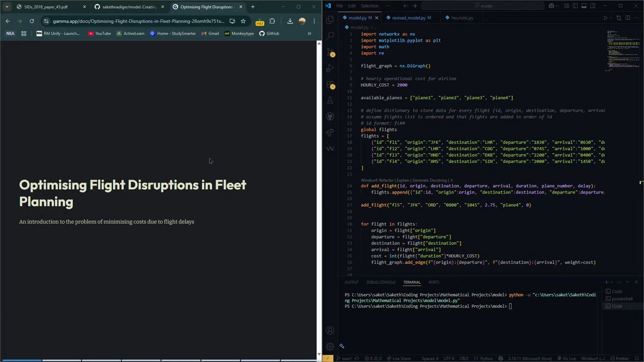Open the Extensions view in VS Code
This screenshot has width=644, height=362.
pos(330,84)
